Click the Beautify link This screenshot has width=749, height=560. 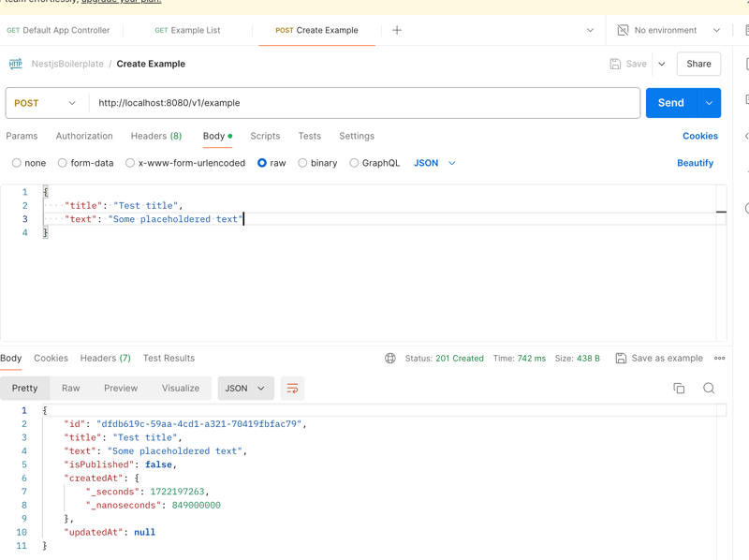[695, 163]
